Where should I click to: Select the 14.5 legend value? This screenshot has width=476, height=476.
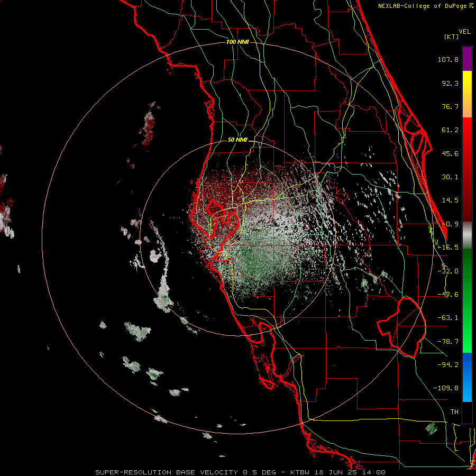450,200
